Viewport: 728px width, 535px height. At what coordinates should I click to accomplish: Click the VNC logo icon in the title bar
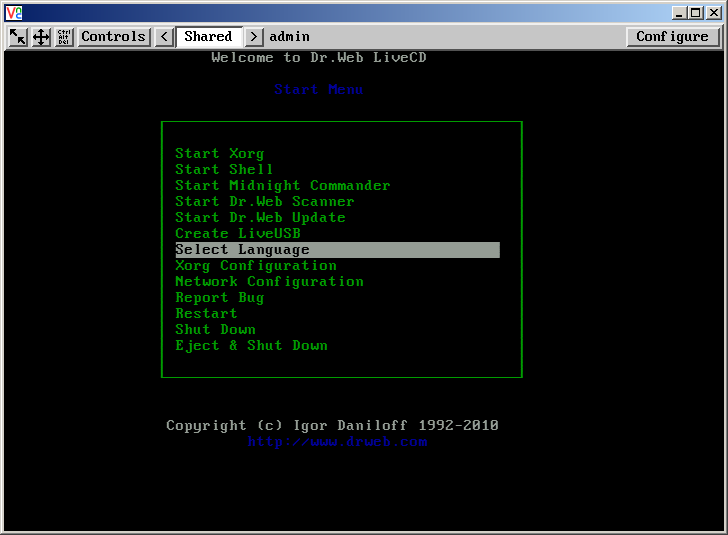[x=14, y=13]
